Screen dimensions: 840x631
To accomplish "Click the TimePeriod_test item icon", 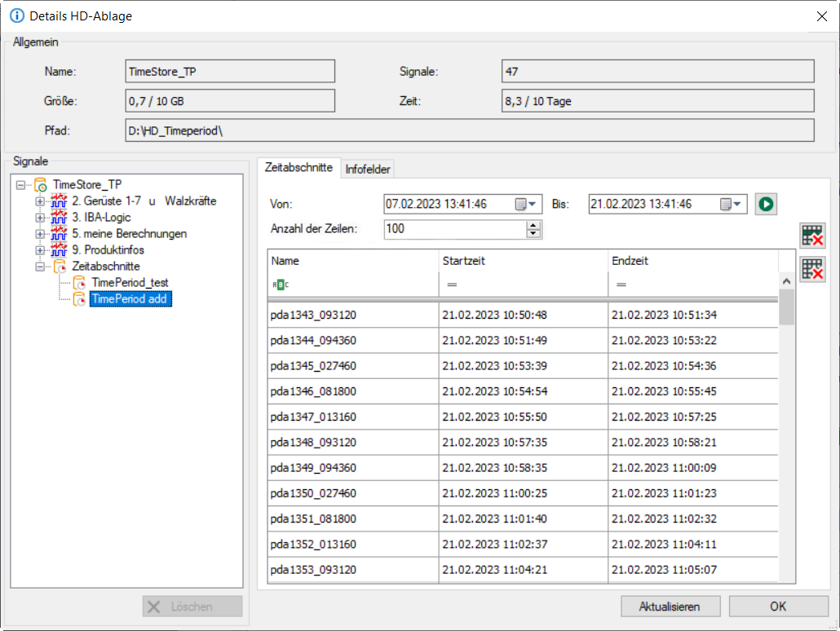I will tap(79, 283).
